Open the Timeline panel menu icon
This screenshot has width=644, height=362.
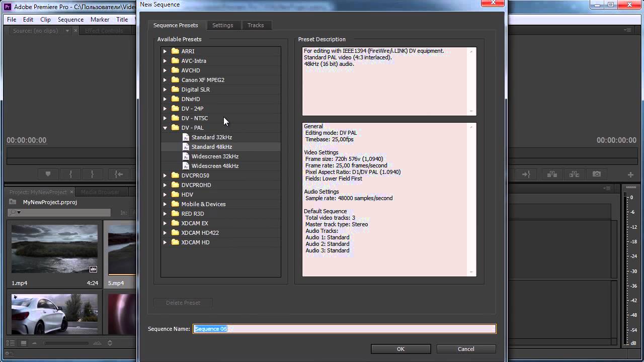coord(607,188)
